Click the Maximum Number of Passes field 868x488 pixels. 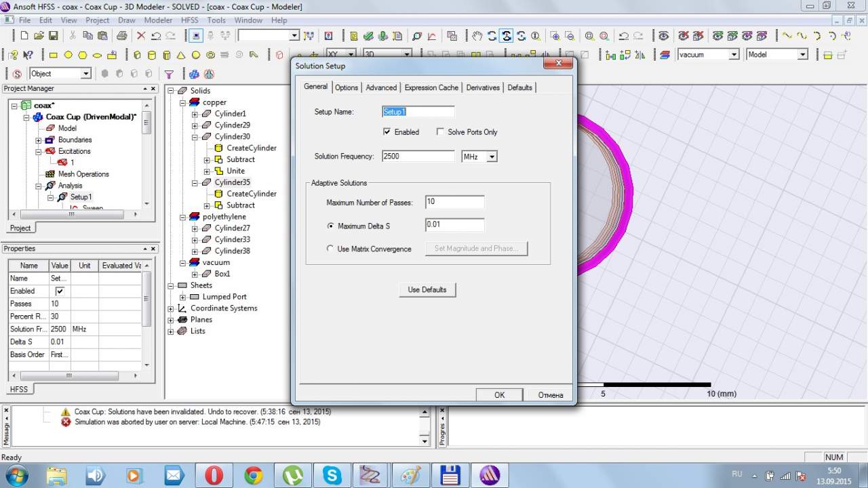(x=454, y=202)
